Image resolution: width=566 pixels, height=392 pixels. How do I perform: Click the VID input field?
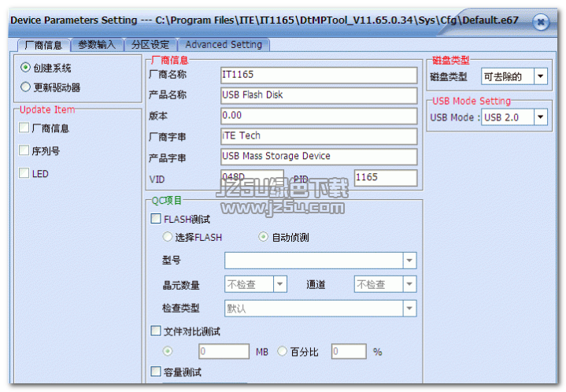tap(252, 176)
